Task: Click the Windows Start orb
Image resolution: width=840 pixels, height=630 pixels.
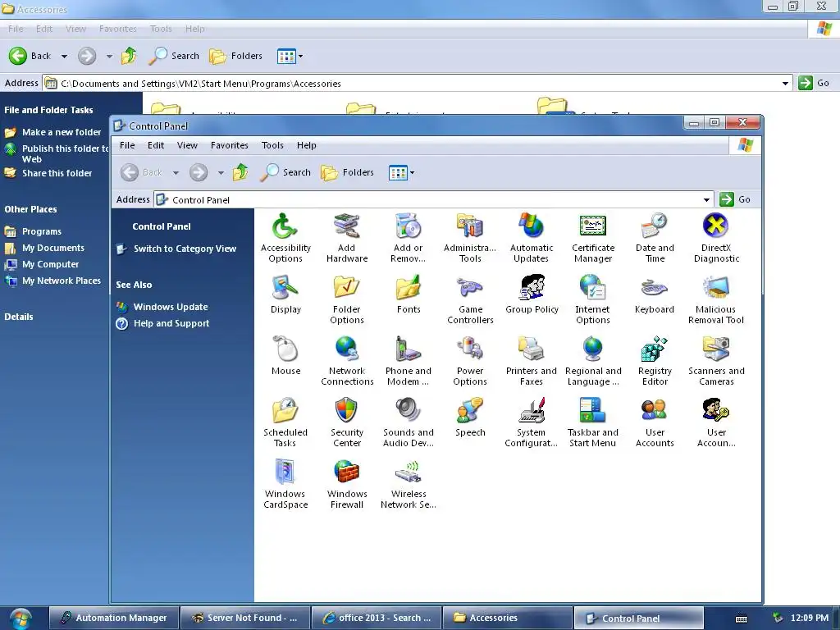Action: (21, 619)
